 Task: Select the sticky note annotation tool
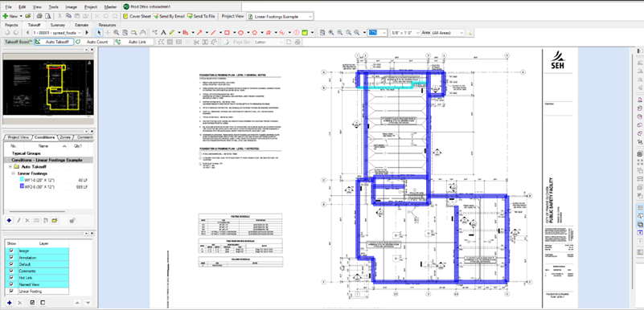click(306, 32)
